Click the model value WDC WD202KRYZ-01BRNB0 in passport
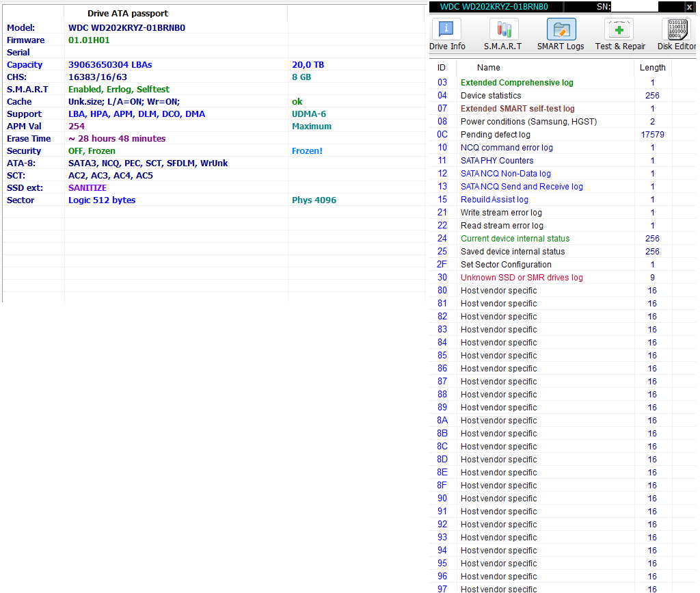Image resolution: width=700 pixels, height=593 pixels. (x=126, y=27)
